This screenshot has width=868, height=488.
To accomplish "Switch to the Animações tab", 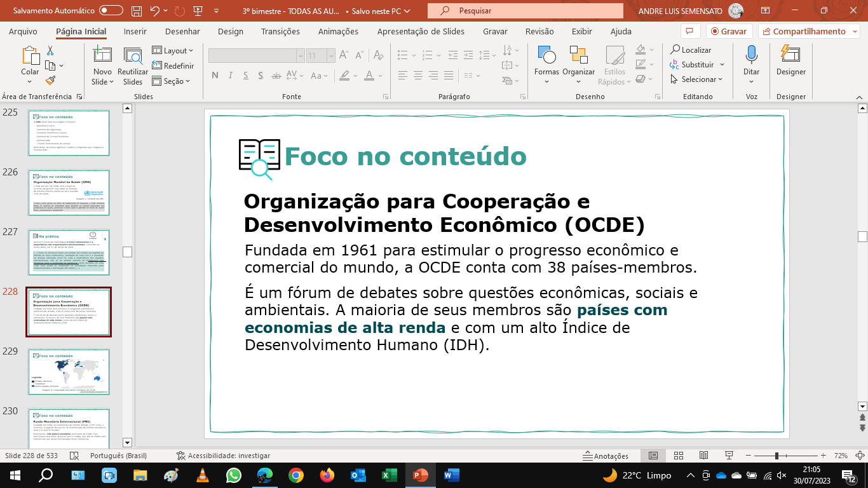I will point(338,31).
